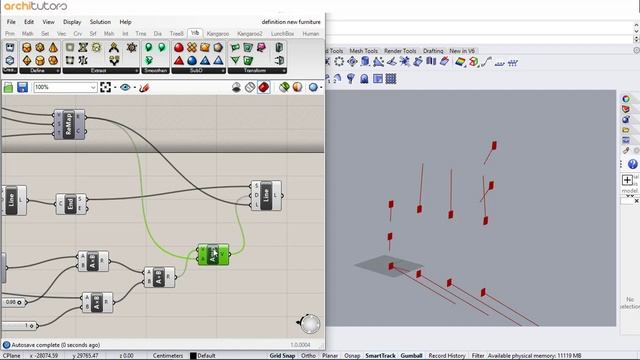Screen dimensions: 640x360
Task: Click the grid icon in Rhino second toolbar row
Action: 391,78
